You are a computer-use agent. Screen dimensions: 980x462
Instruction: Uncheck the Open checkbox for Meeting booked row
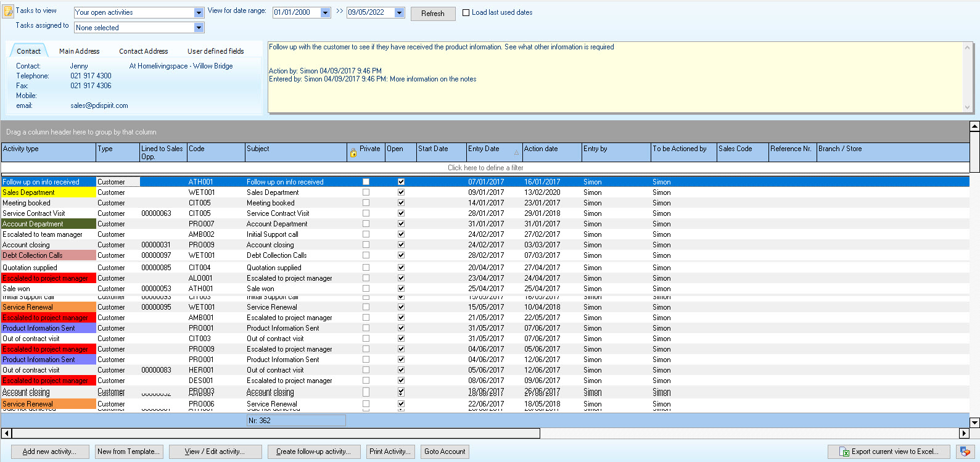coord(401,203)
